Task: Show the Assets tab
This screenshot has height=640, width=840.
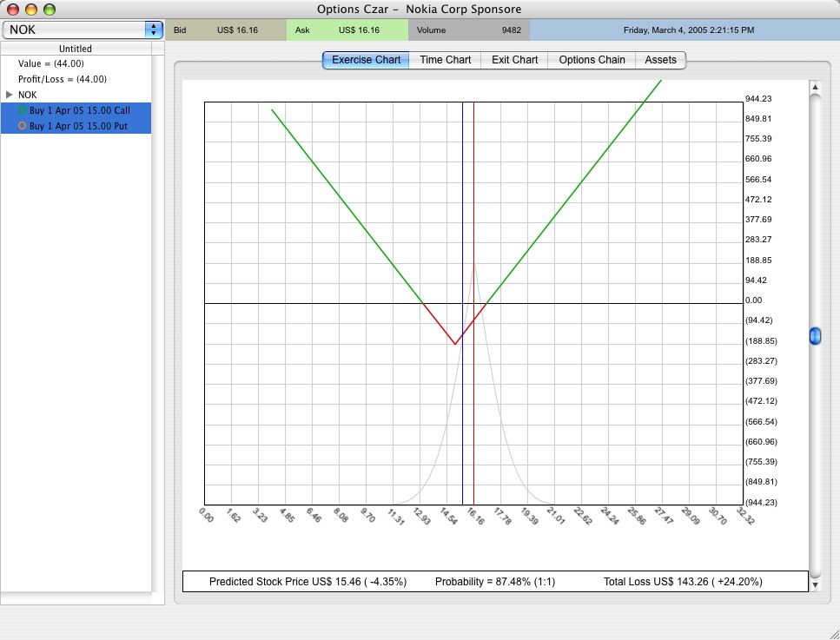Action: [660, 60]
